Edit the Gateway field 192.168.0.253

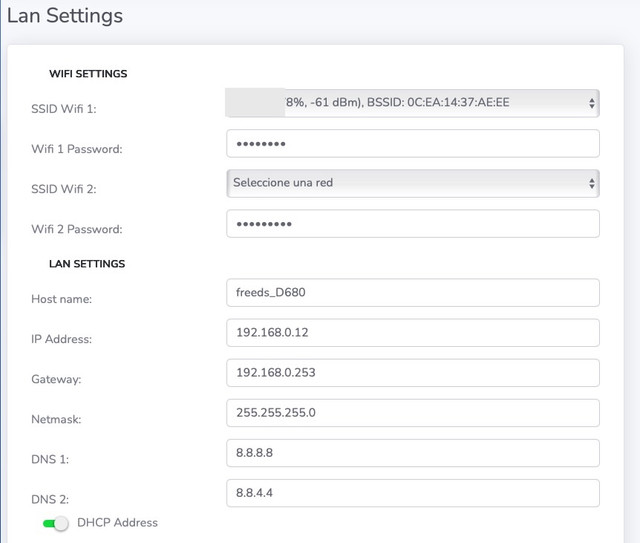(x=413, y=373)
